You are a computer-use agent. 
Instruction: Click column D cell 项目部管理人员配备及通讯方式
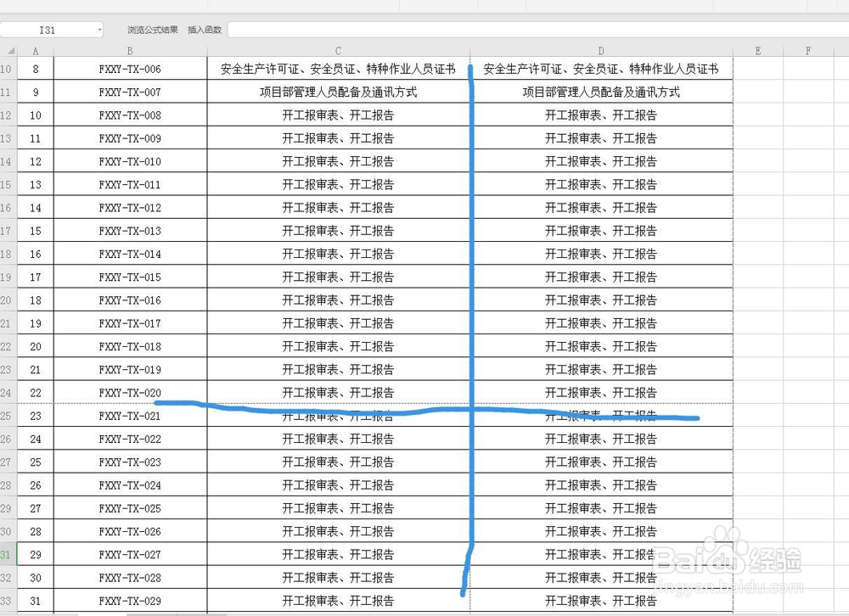[x=601, y=92]
